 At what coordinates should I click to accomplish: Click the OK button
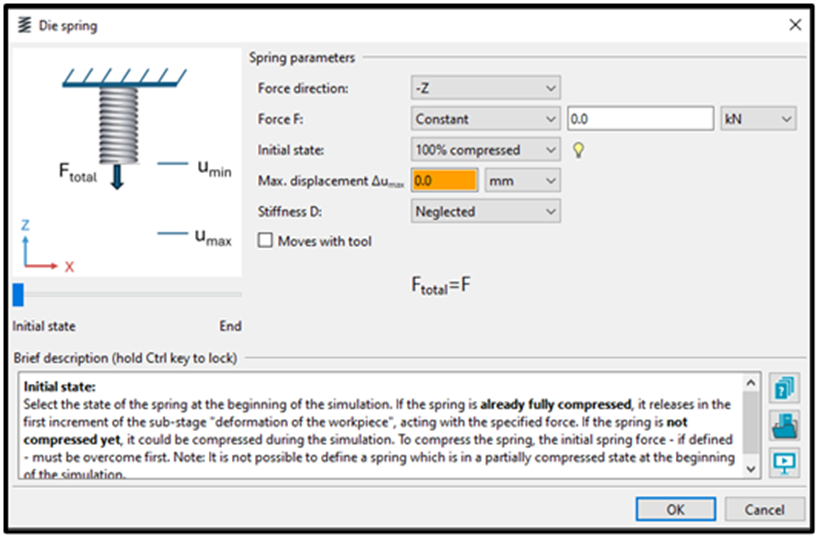coord(675,509)
